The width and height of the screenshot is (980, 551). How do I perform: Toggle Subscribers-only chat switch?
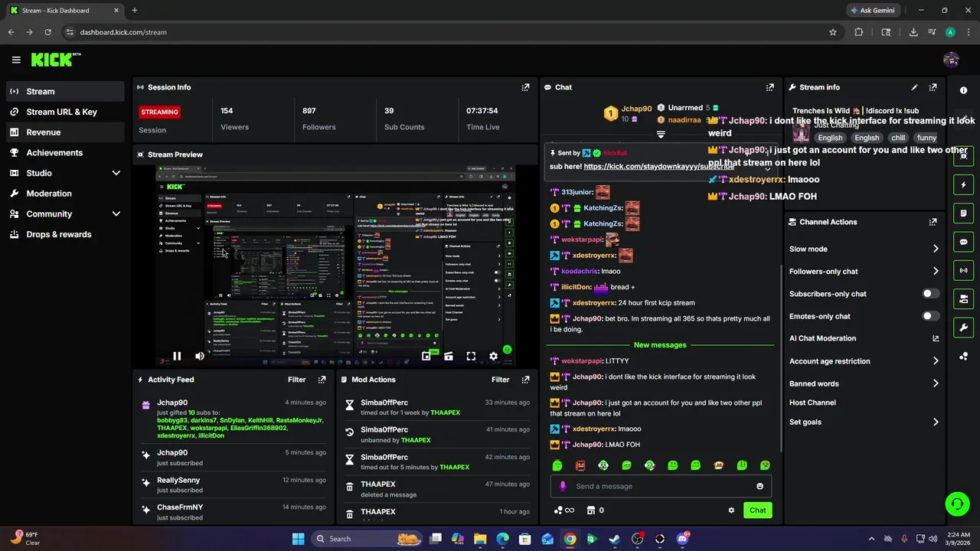[x=930, y=294]
